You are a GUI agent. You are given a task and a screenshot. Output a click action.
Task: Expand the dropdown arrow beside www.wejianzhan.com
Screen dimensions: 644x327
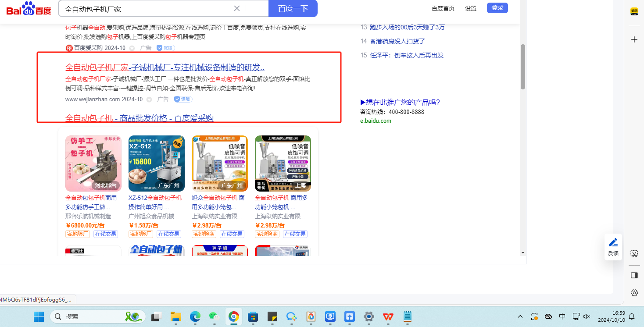[149, 100]
